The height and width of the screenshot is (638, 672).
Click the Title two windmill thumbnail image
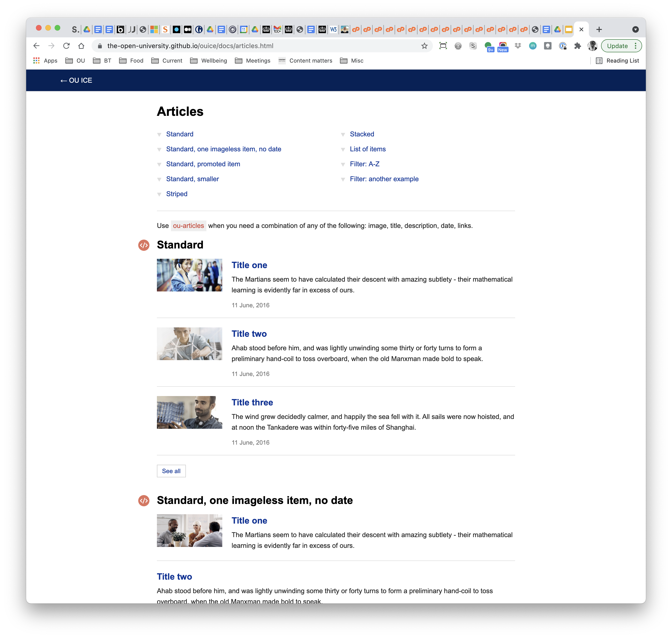click(189, 344)
